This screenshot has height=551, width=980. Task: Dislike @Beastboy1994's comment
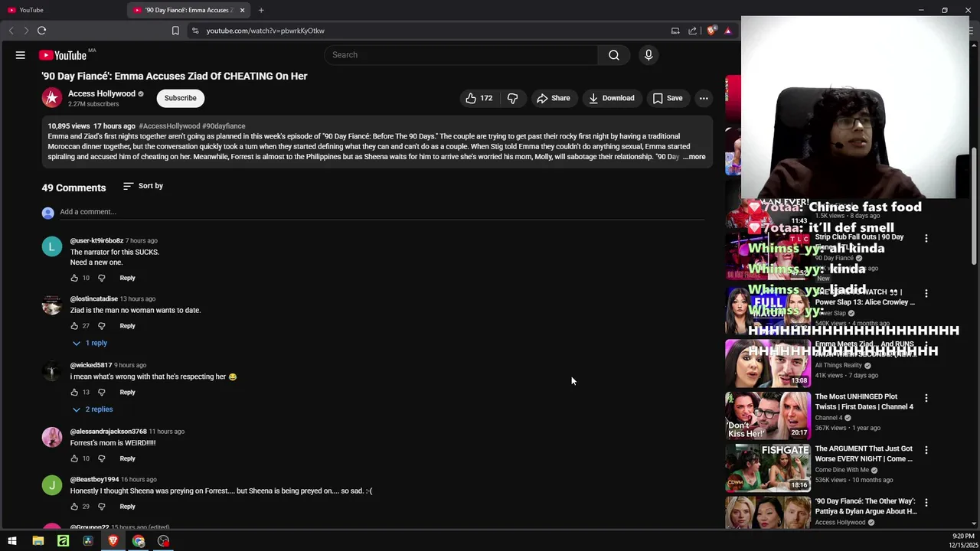101,507
